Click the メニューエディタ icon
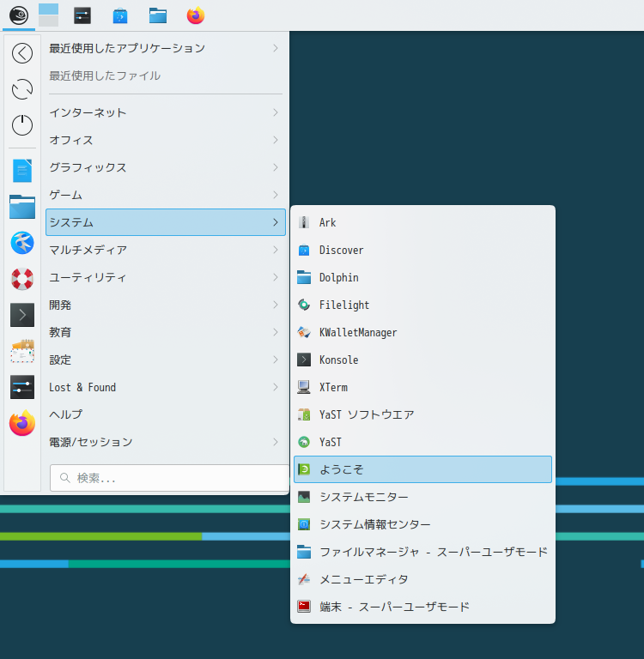 click(304, 579)
